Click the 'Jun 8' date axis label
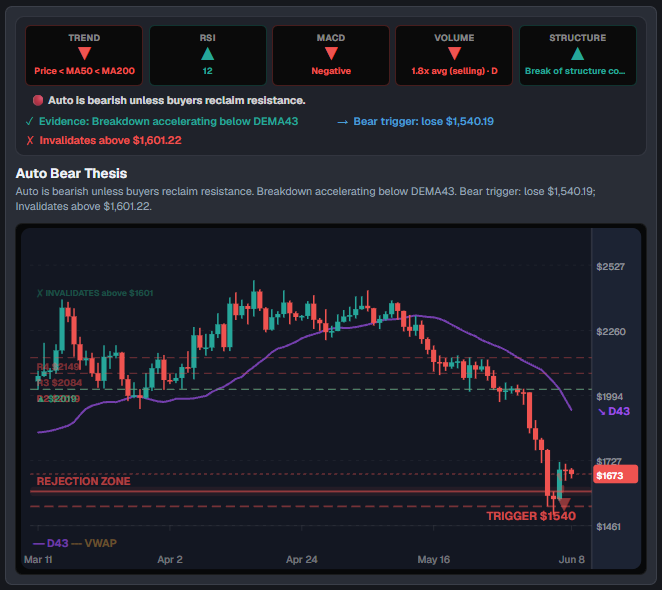 [x=572, y=560]
